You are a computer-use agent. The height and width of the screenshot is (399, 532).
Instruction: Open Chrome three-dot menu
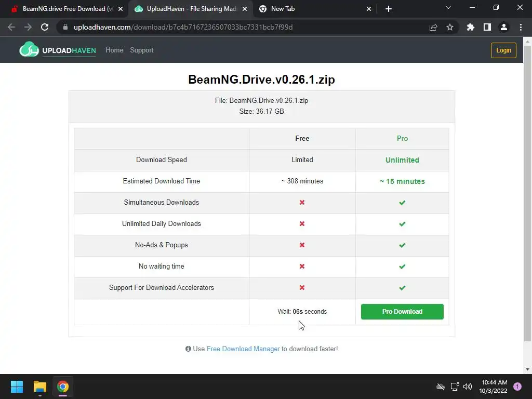coord(521,27)
